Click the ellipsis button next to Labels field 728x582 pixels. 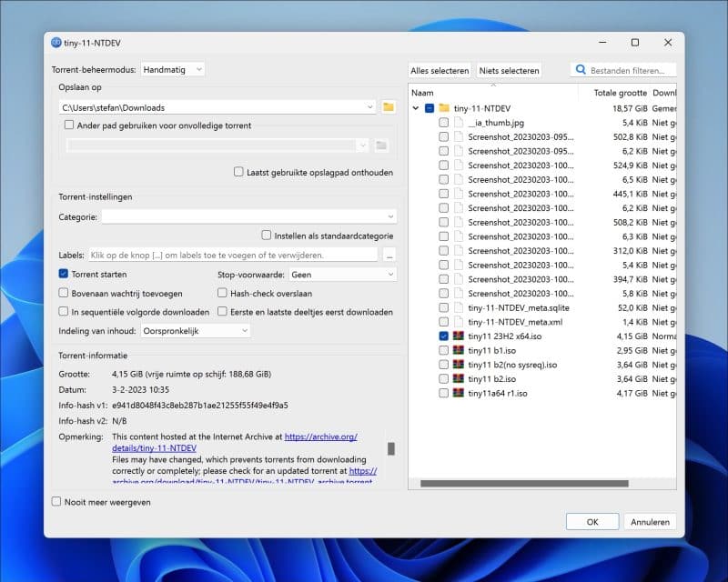pyautogui.click(x=389, y=255)
